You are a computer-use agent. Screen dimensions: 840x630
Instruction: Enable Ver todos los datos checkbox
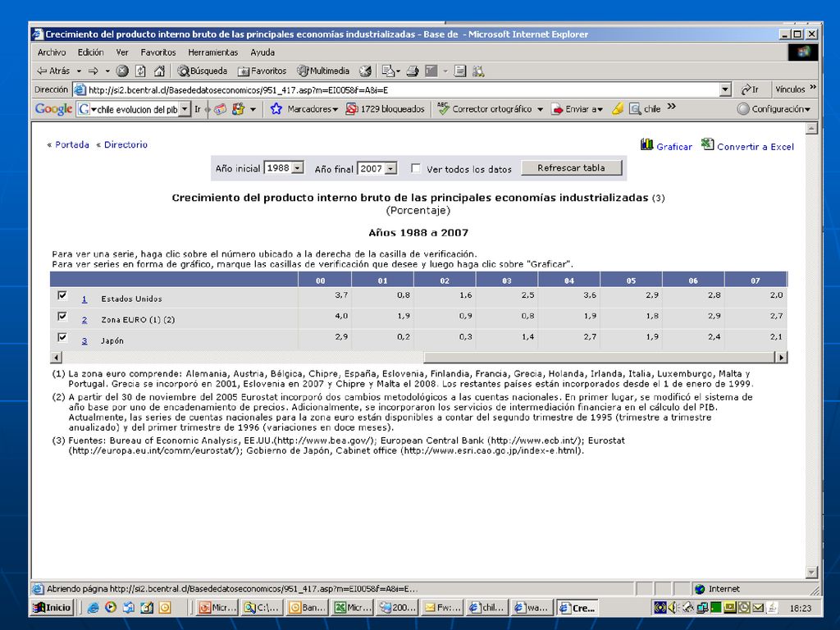[415, 168]
